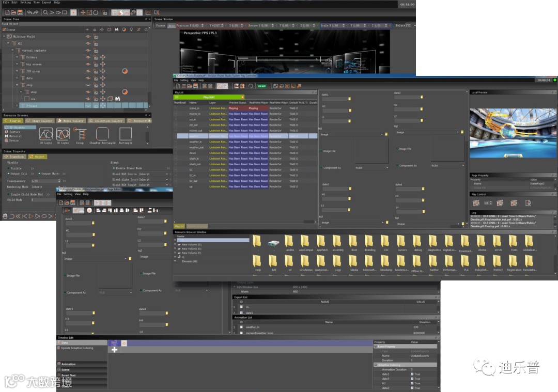Toggle visibility eye for Military World node
The width and height of the screenshot is (558, 392).
pyautogui.click(x=88, y=36)
